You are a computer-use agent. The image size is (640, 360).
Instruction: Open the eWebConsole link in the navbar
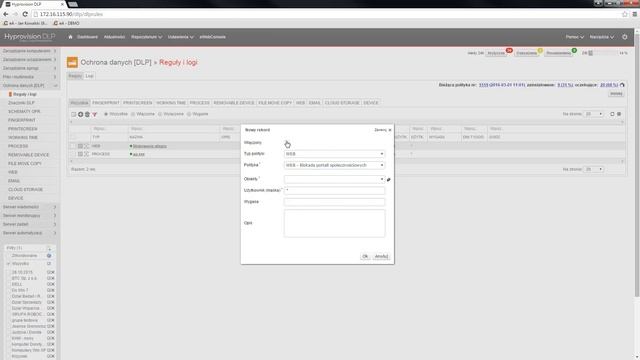click(213, 37)
